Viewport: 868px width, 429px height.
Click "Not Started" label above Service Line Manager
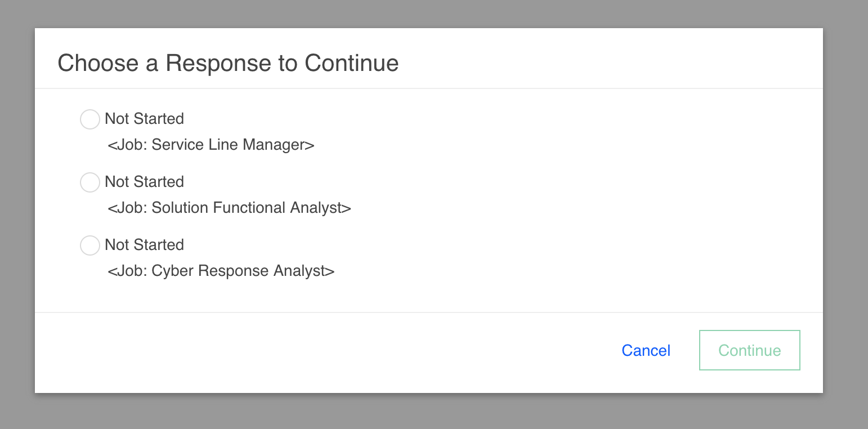(x=144, y=119)
